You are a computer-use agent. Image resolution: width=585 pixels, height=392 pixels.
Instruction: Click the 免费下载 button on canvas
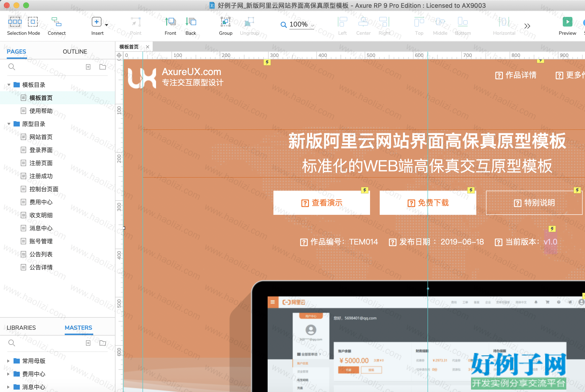(x=428, y=203)
